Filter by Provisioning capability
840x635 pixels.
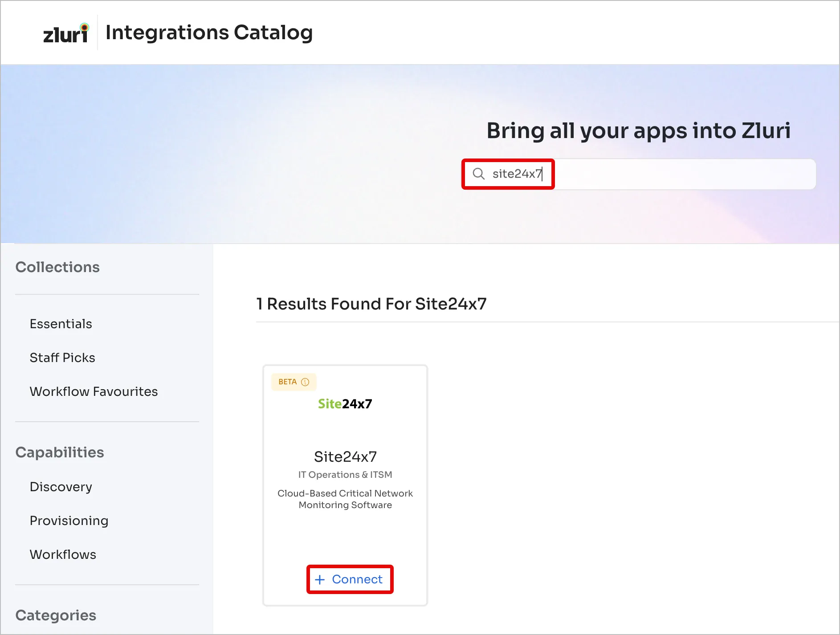[69, 521]
